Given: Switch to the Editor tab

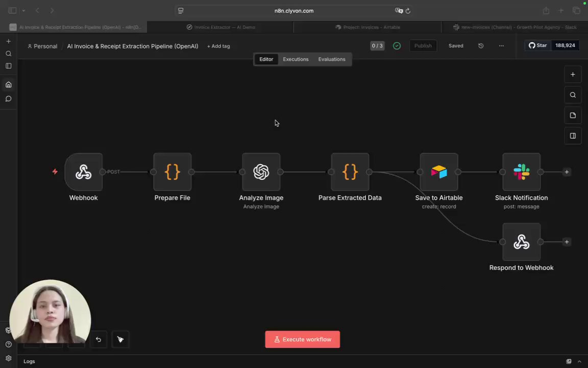Looking at the screenshot, I should coord(266,59).
